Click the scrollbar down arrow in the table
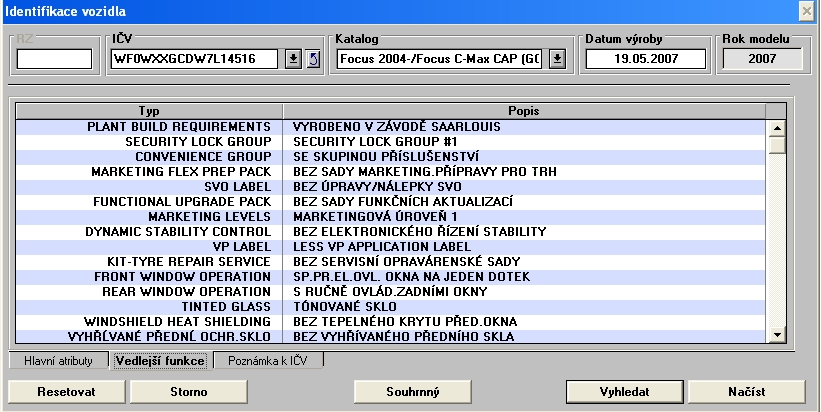The width and height of the screenshot is (821, 412). [x=776, y=335]
